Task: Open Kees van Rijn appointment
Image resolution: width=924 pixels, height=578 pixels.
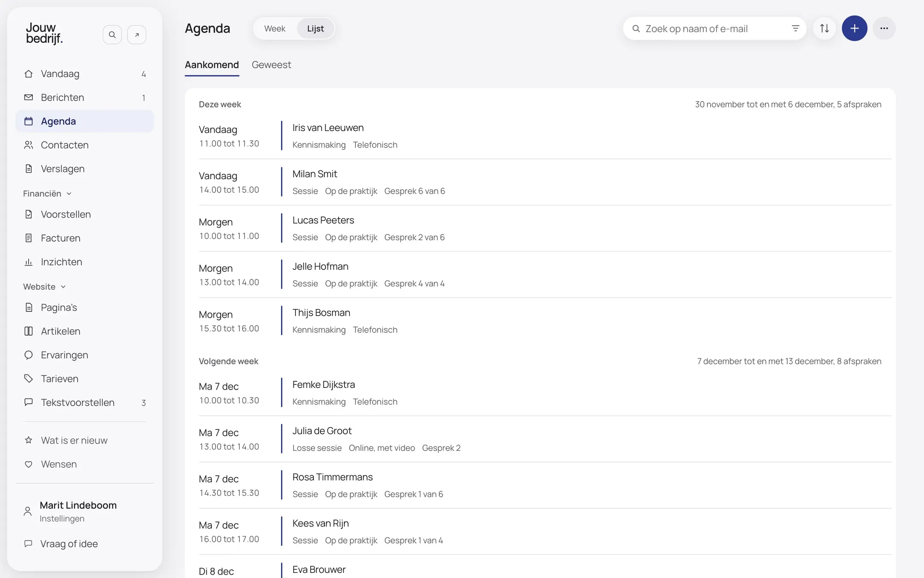Action: point(545,531)
